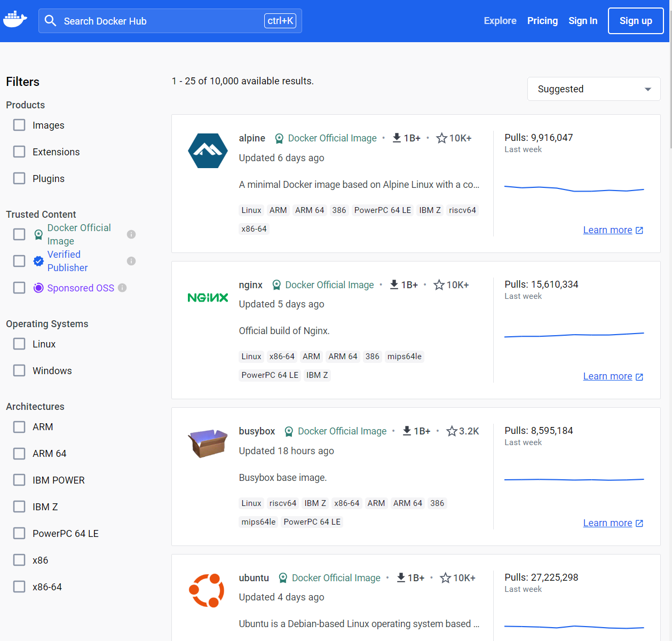This screenshot has width=672, height=641.
Task: Click the alpine official image badge icon
Action: click(279, 138)
